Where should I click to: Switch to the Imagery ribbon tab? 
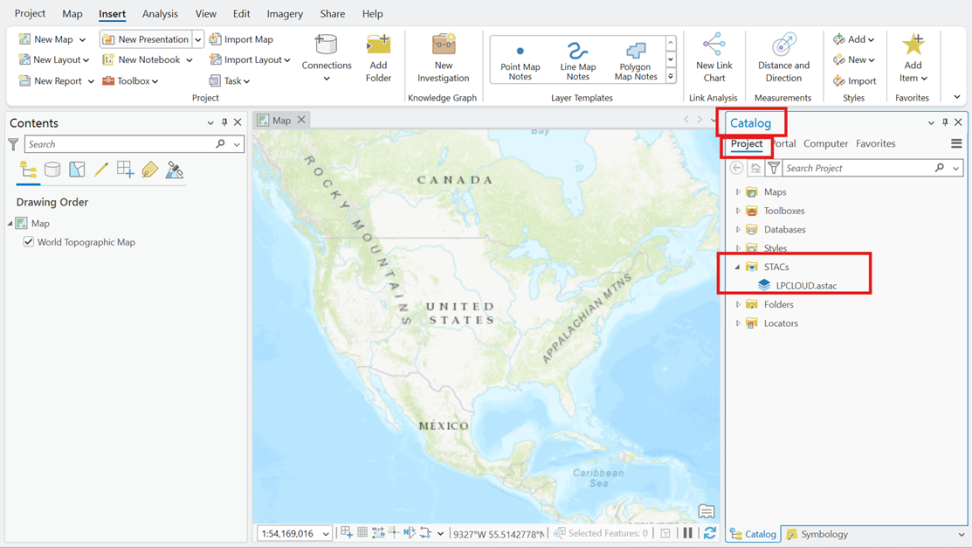click(x=285, y=13)
